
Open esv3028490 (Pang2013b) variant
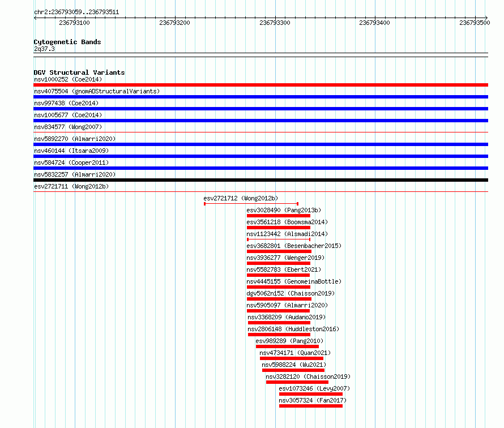pyautogui.click(x=284, y=210)
